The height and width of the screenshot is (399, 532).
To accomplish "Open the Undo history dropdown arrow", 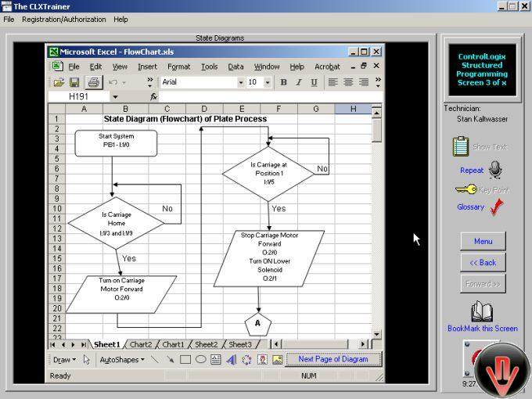I will [124, 82].
